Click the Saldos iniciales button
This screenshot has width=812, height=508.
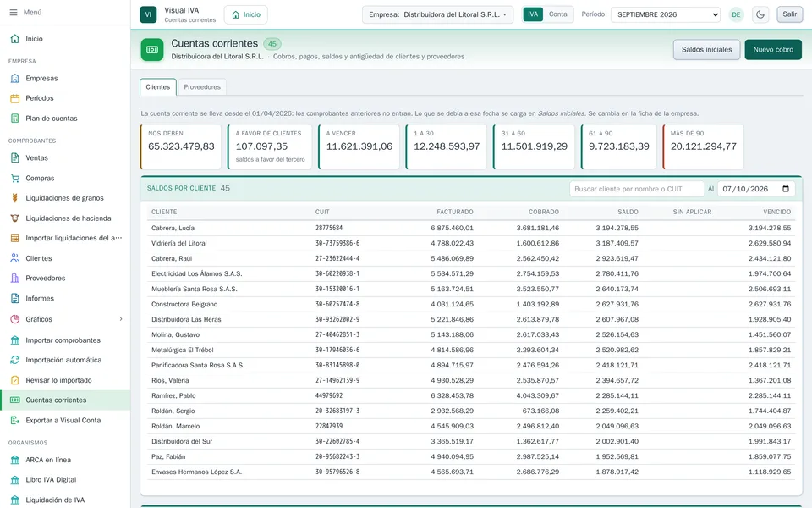pos(706,50)
